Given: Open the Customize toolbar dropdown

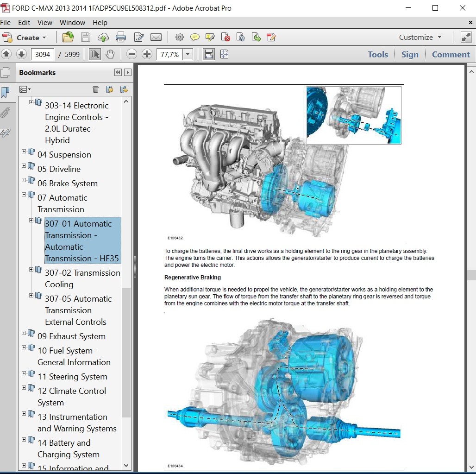Looking at the screenshot, I should point(420,38).
